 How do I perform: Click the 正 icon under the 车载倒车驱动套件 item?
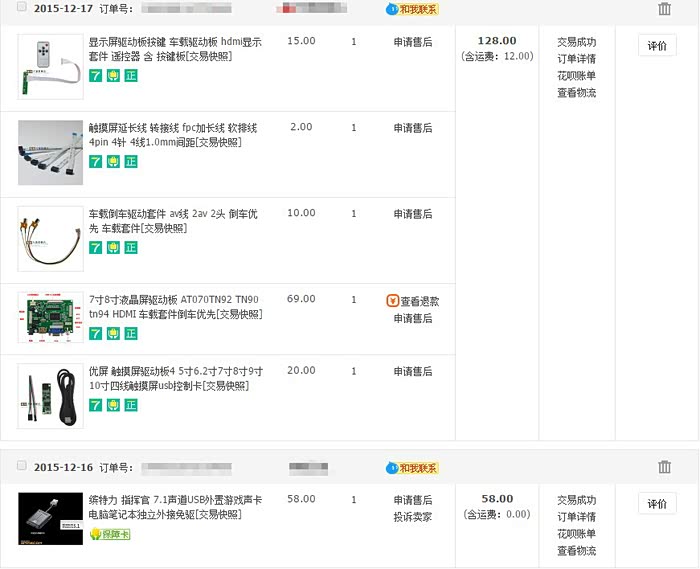[131, 247]
